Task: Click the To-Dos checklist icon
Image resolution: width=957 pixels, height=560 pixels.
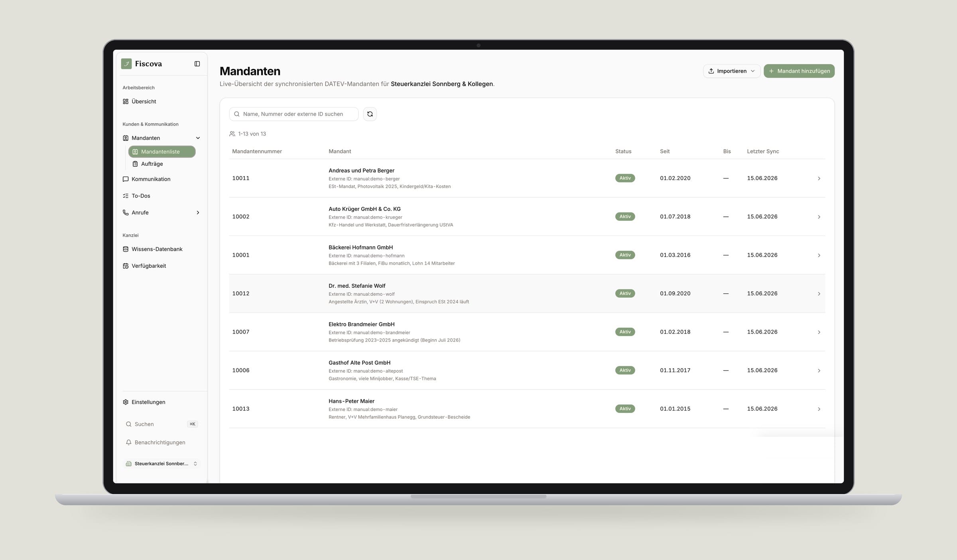Action: pyautogui.click(x=126, y=196)
